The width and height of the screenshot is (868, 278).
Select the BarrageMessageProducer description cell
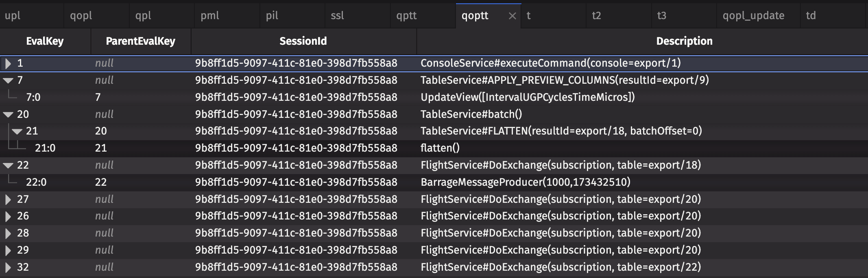pos(525,182)
